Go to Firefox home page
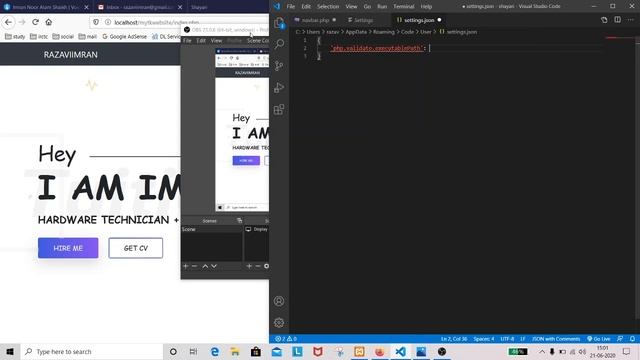This screenshot has height=360, width=640. 49,22
